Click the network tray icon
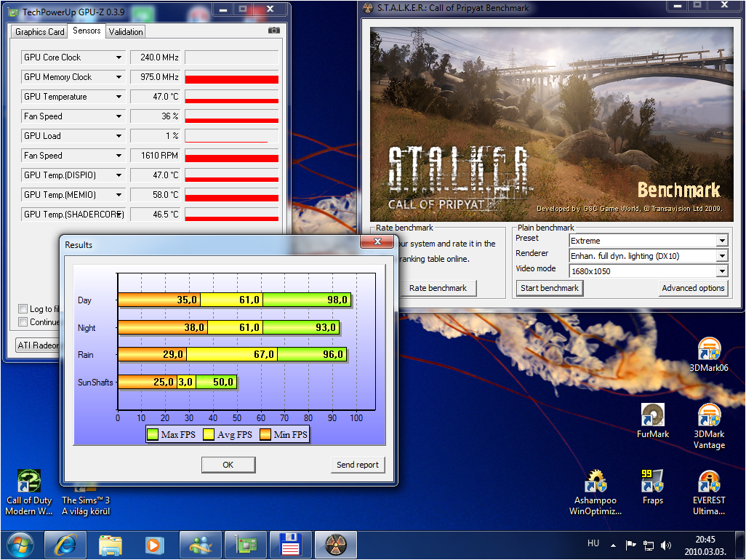 pyautogui.click(x=649, y=545)
